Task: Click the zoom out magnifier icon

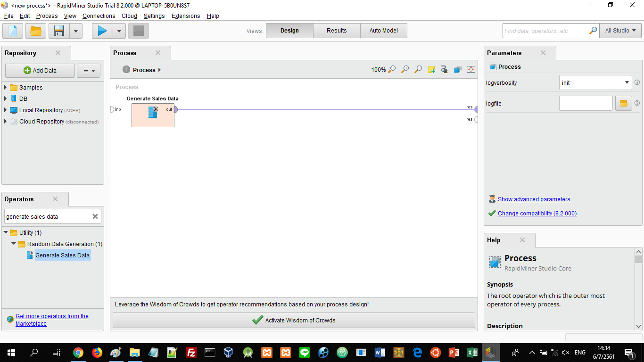Action: coord(418,70)
